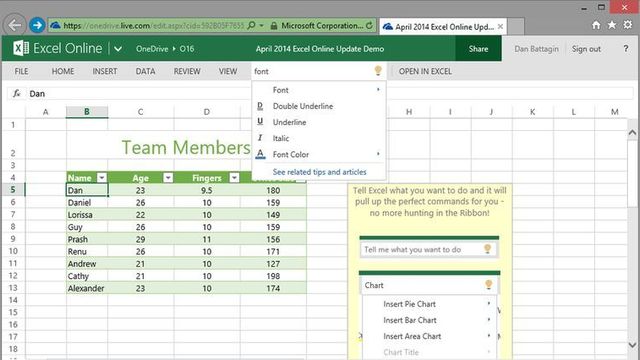This screenshot has height=360, width=640.
Task: Click the search magnifier in address bar
Action: 252,25
